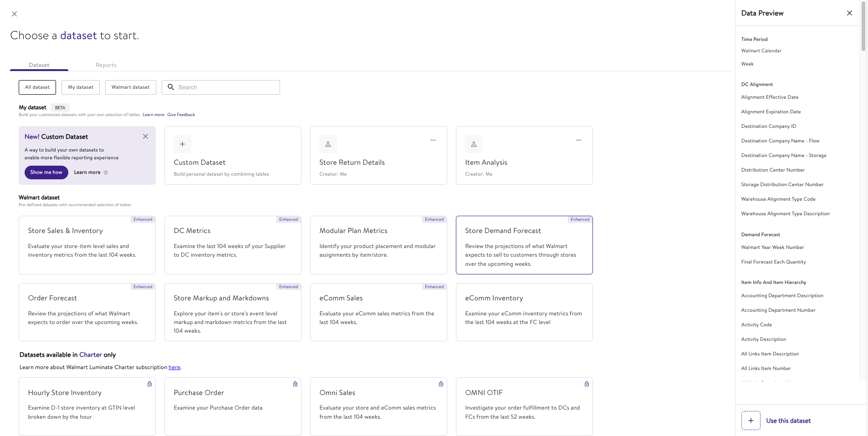Image resolution: width=868 pixels, height=436 pixels.
Task: Select the Order Forecast dataset card
Action: click(x=87, y=312)
